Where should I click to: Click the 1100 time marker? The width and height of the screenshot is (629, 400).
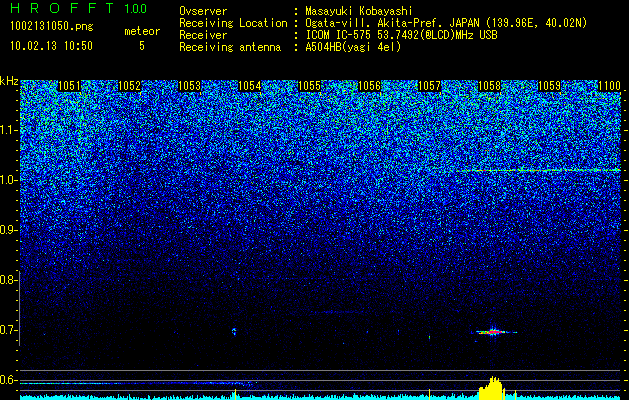coord(609,86)
